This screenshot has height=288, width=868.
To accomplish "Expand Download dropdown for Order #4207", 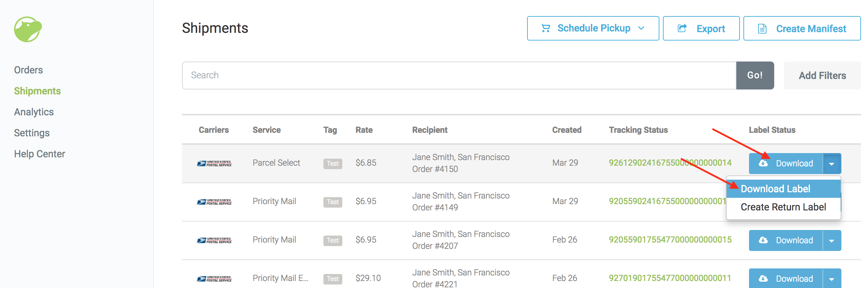I will [x=832, y=240].
